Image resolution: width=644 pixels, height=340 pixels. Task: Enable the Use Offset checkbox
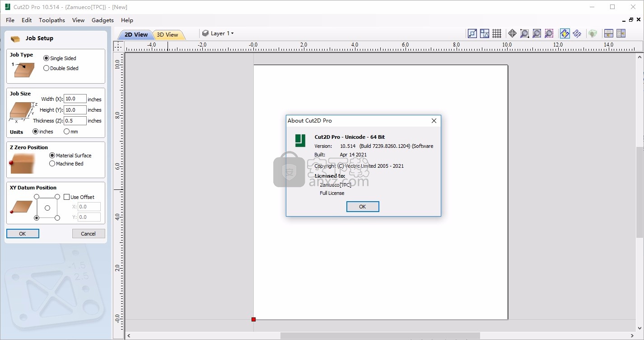tap(79, 197)
